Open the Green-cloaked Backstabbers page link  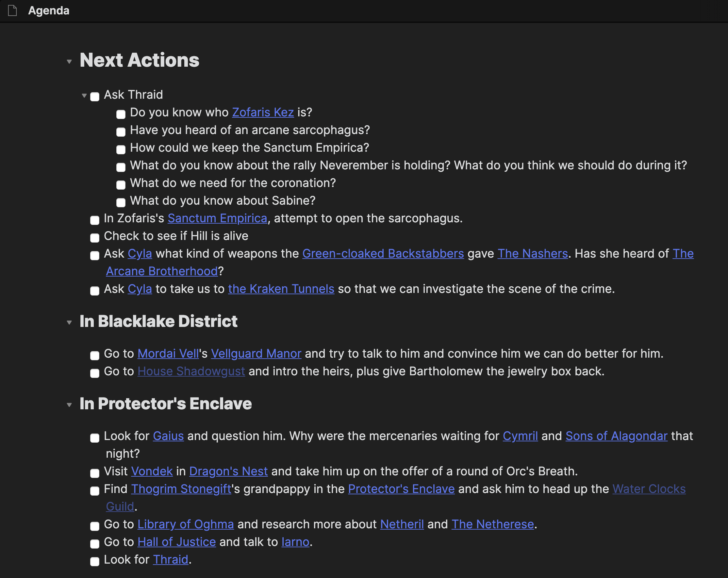383,253
